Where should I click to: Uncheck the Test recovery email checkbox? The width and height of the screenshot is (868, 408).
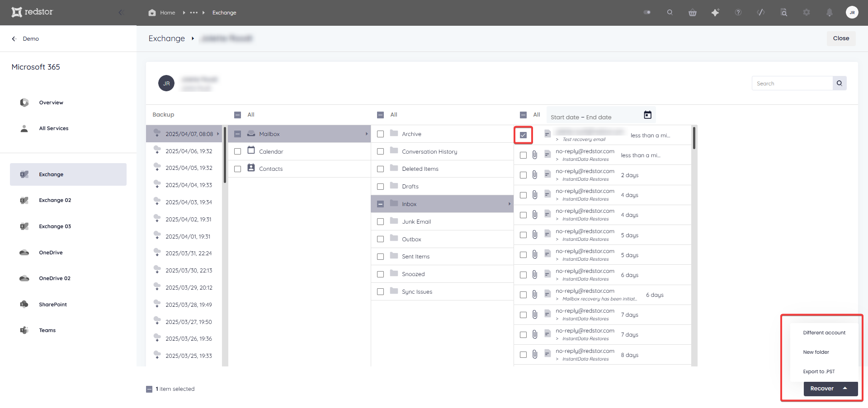tap(524, 135)
